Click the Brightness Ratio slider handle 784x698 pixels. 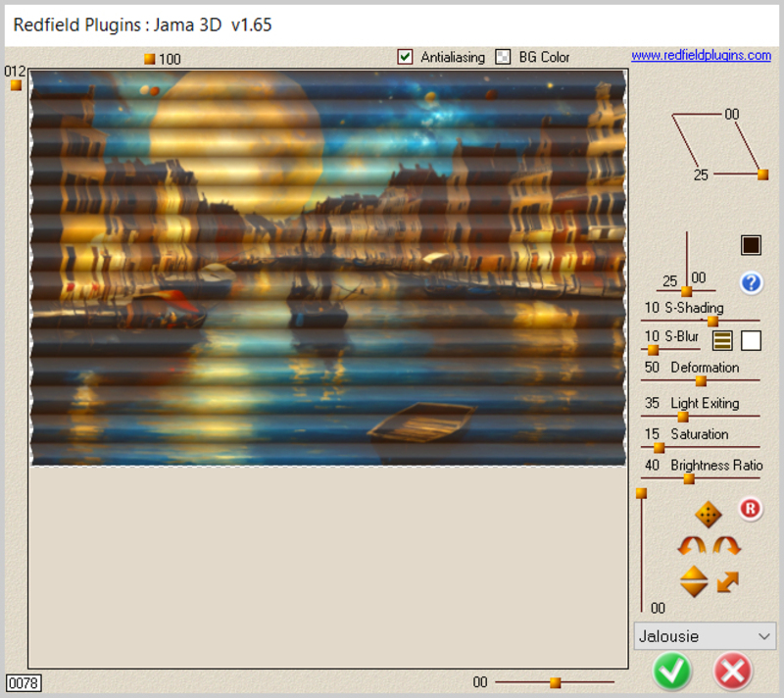pos(689,479)
